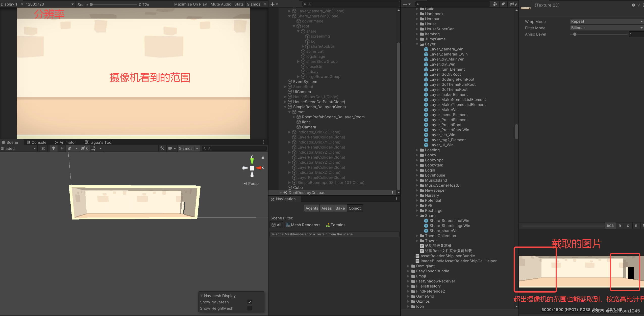This screenshot has width=644, height=316.
Task: Collapse the Layer folder in Project
Action: (417, 44)
